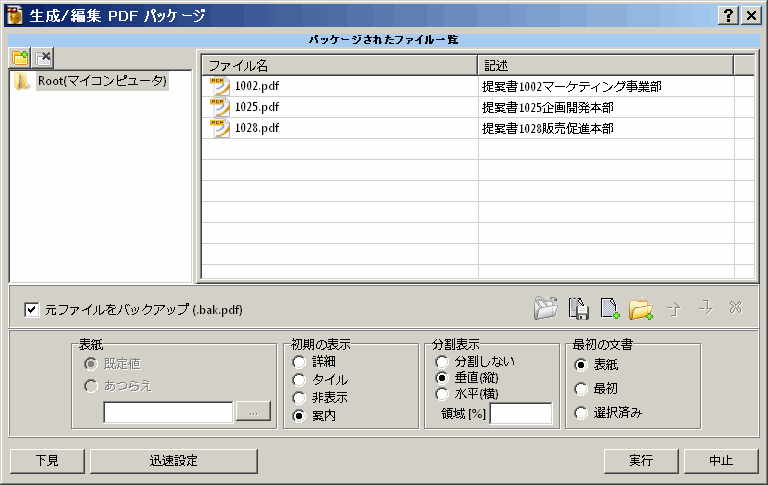Select 非表示 radio under 初期の表示
Viewport: 768px width, 485px height.
[x=299, y=398]
